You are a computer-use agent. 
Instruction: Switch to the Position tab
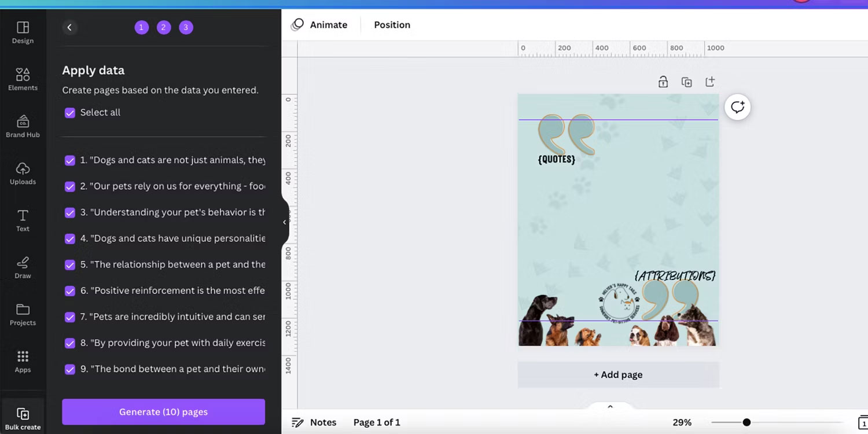[392, 24]
